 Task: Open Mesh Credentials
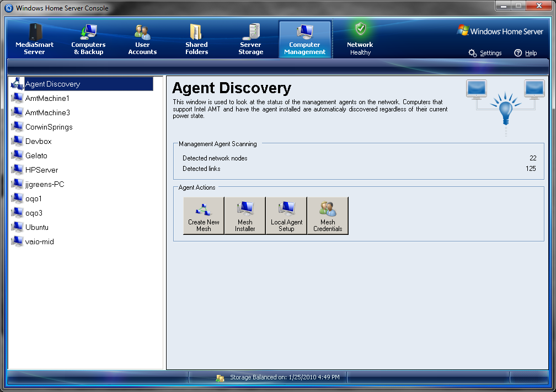point(328,216)
